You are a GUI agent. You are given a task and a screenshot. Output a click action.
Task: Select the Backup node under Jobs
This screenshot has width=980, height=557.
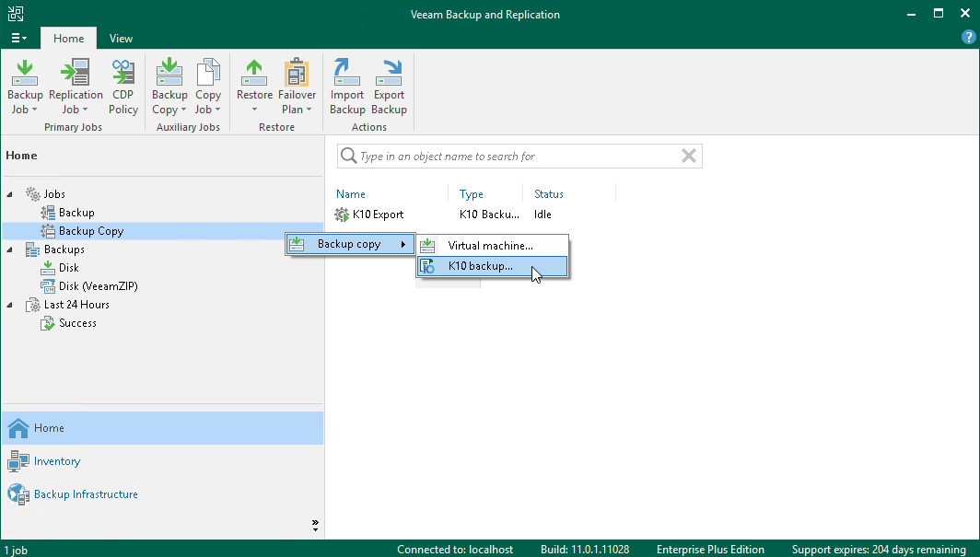(76, 213)
